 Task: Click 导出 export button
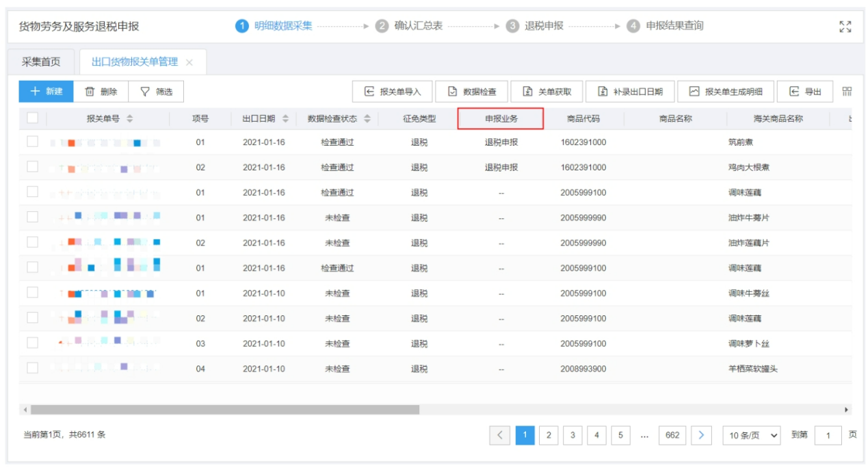click(x=804, y=92)
